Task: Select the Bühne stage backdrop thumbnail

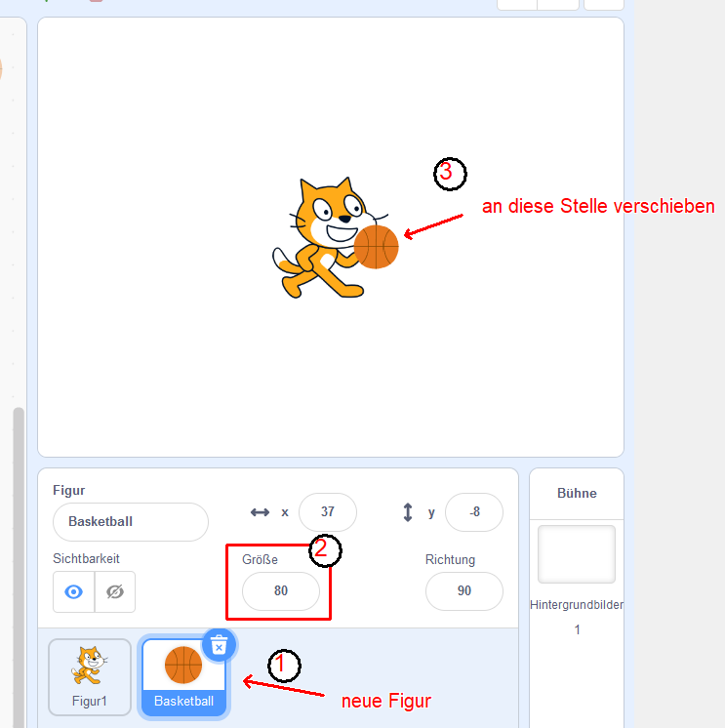Action: tap(577, 554)
